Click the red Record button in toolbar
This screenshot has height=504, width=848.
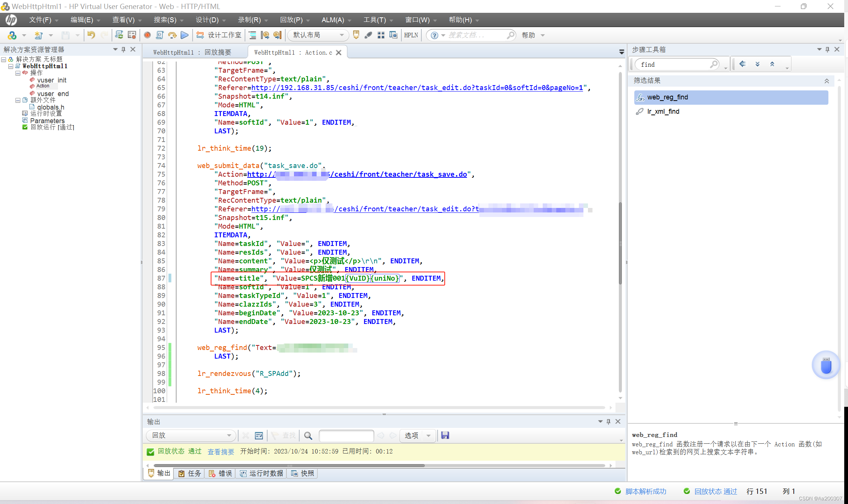tap(147, 35)
